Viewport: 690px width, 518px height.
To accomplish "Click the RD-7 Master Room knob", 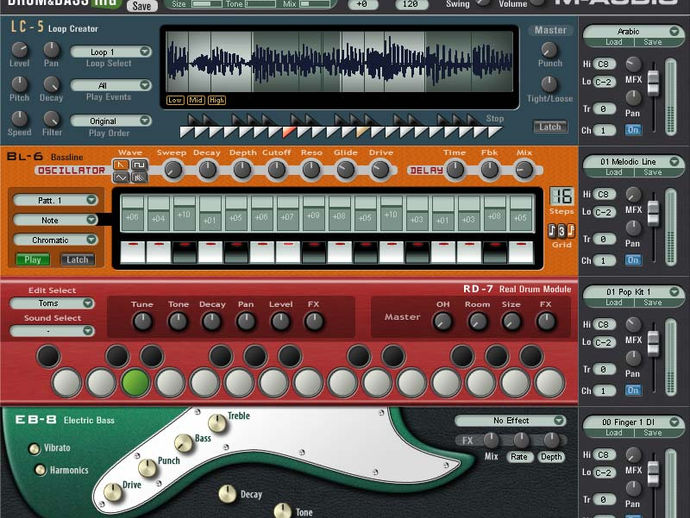I will point(477,322).
